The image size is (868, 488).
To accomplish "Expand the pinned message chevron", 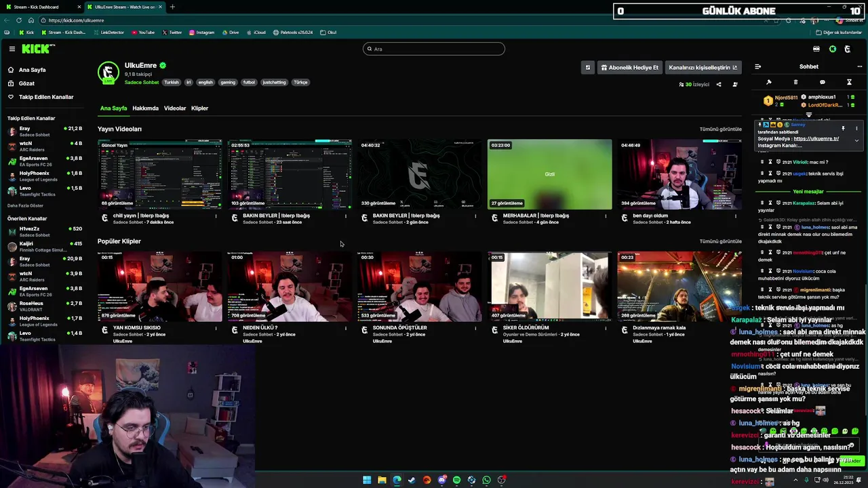I will coord(856,140).
